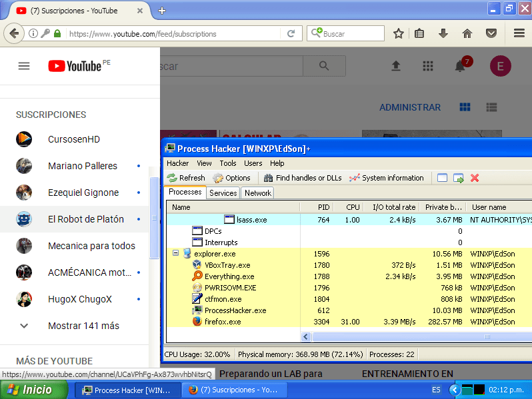This screenshot has height=399, width=532.
Task: Open the account avatar E menu
Action: click(x=500, y=66)
